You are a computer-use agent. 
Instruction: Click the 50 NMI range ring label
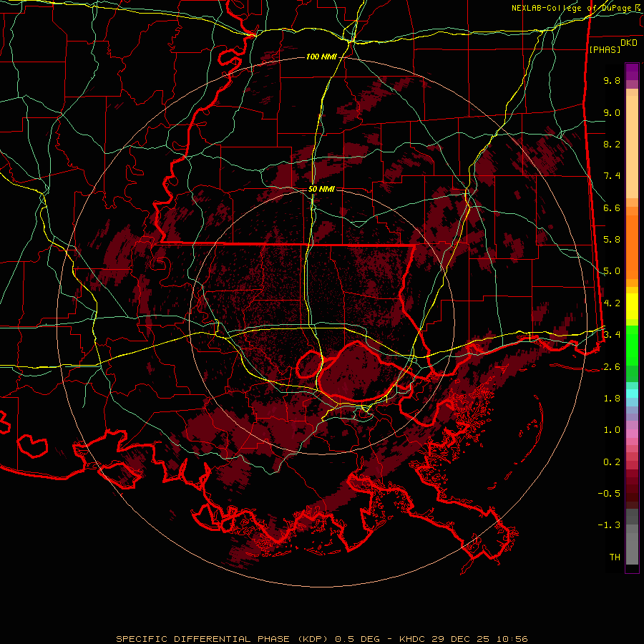(x=321, y=189)
